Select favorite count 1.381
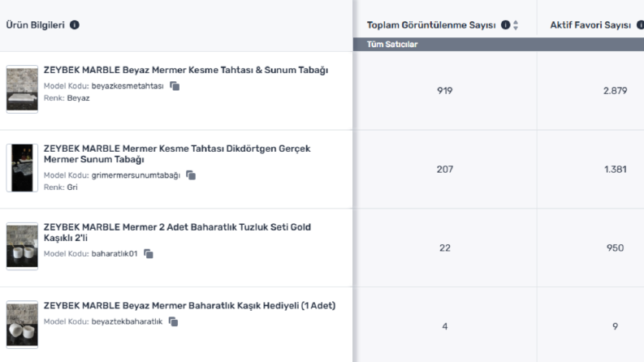The width and height of the screenshot is (644, 362). [x=615, y=169]
